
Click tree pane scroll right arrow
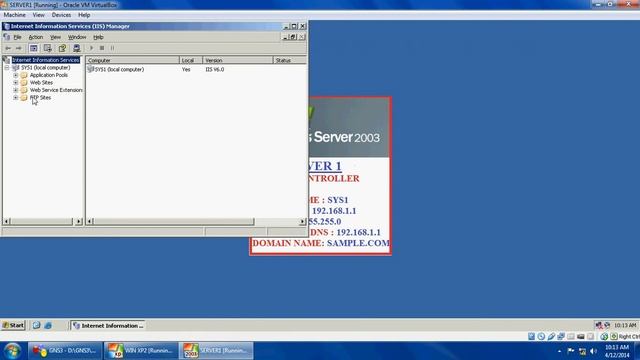click(x=78, y=221)
